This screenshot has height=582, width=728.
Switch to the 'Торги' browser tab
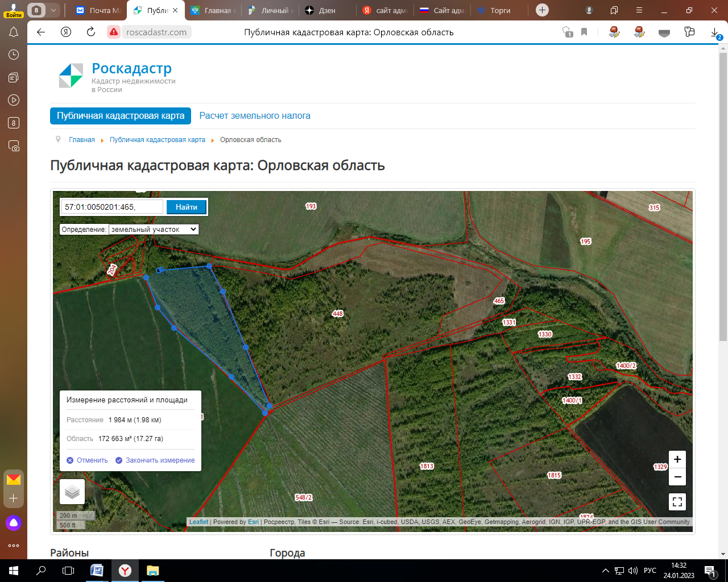click(499, 10)
